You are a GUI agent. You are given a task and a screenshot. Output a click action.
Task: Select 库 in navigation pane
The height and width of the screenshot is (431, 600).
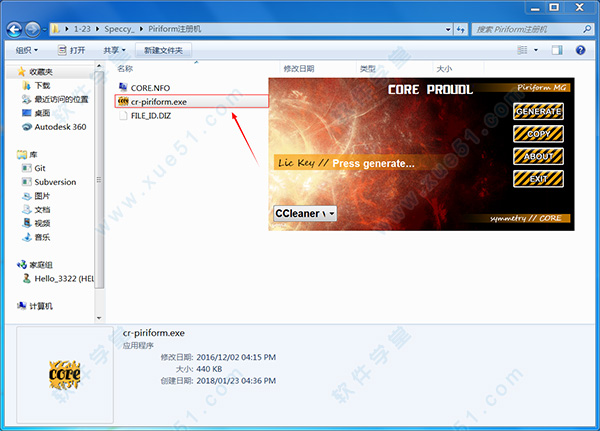(33, 155)
